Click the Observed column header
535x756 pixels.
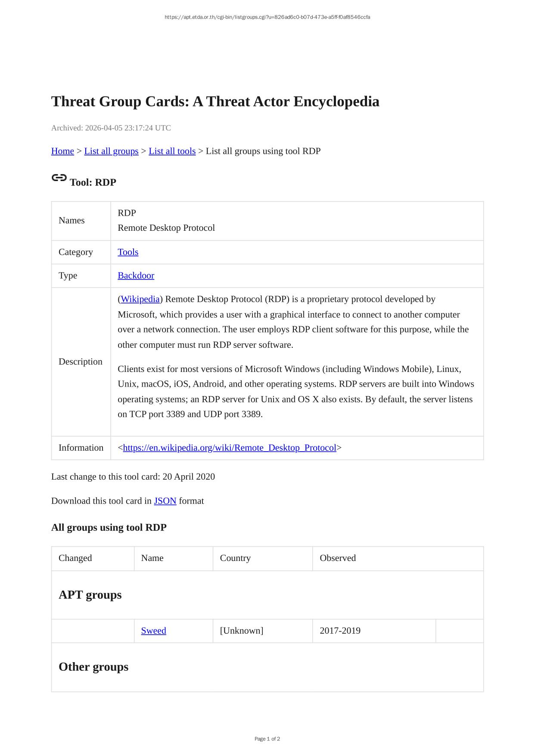point(338,558)
